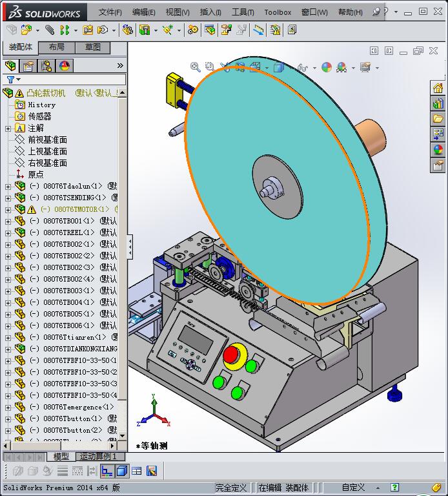
Task: Click the save-with-pencil icon in bottom toolbar
Action: coord(152,471)
